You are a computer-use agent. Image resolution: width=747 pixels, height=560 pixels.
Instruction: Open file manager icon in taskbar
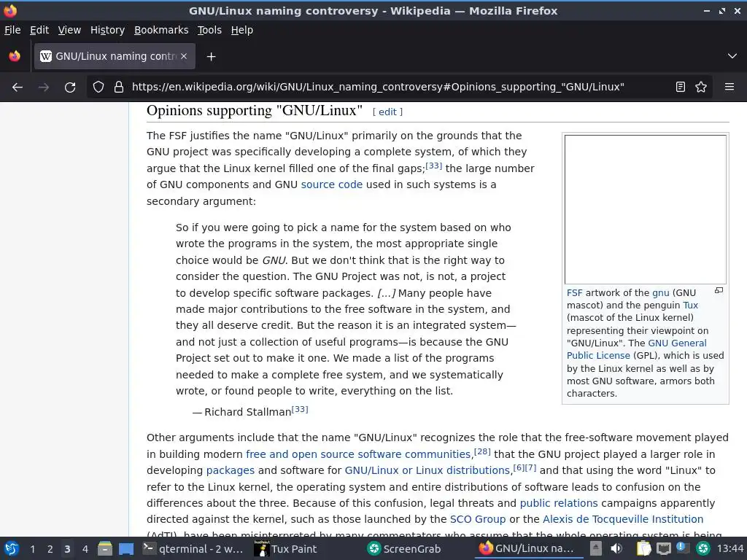coord(105,548)
